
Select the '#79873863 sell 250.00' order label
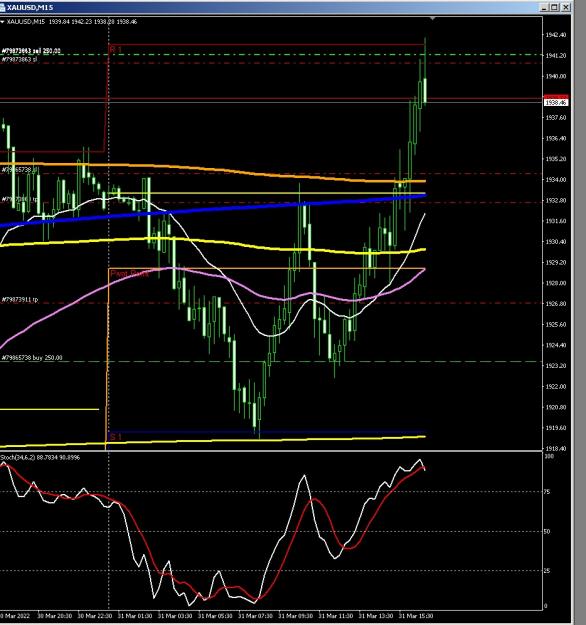pyautogui.click(x=31, y=51)
